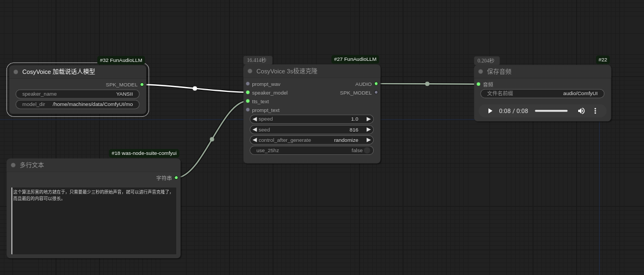
Task: Select the 保存音频 node title
Action: point(499,72)
